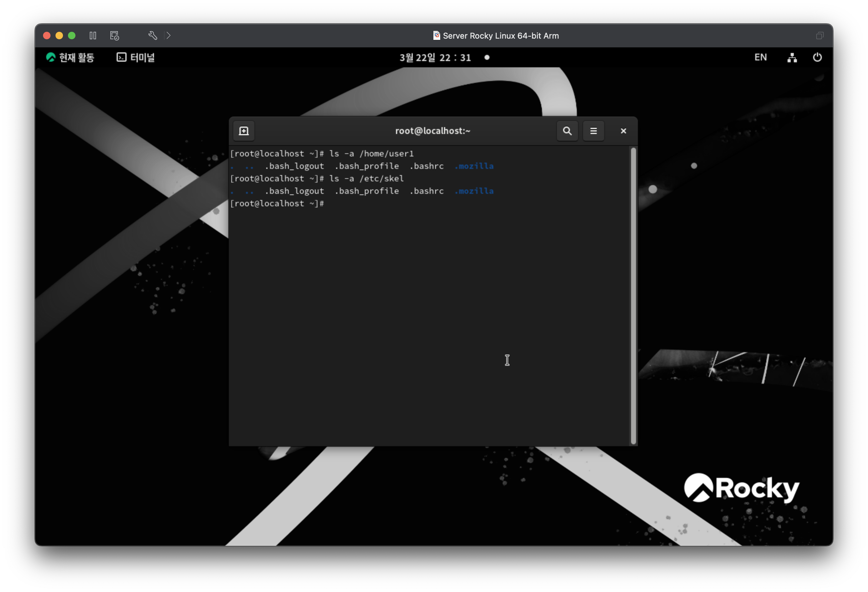
Task: Search within the terminal output
Action: click(567, 131)
